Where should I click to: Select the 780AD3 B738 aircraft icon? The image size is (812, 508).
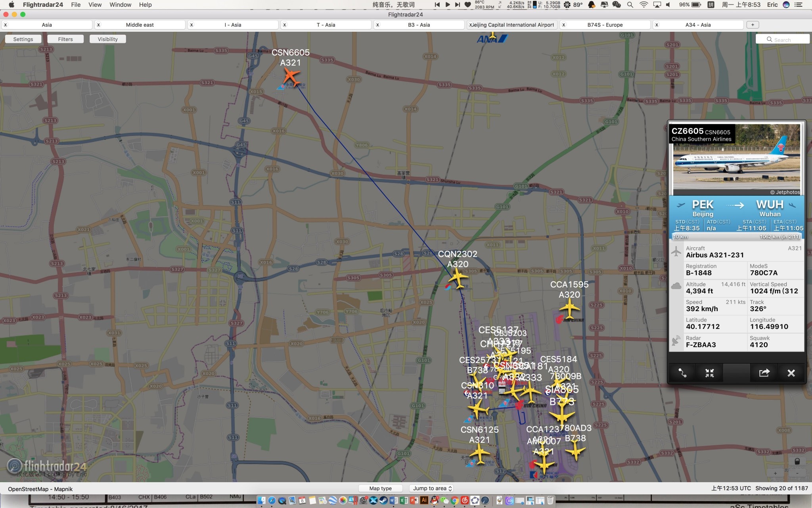pyautogui.click(x=575, y=451)
